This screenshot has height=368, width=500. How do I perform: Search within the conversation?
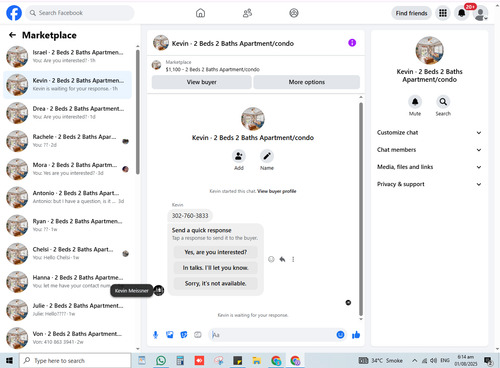point(443,102)
